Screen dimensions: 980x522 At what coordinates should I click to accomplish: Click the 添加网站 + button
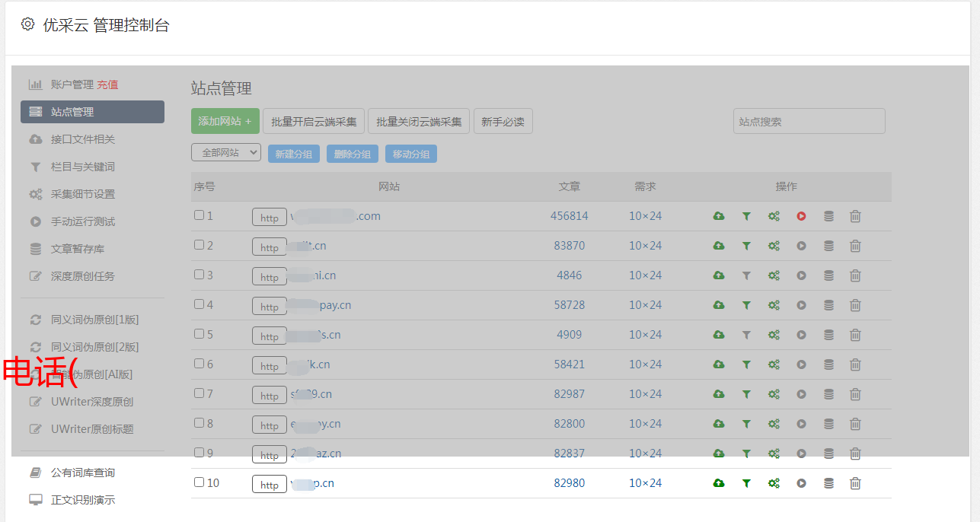coord(225,121)
